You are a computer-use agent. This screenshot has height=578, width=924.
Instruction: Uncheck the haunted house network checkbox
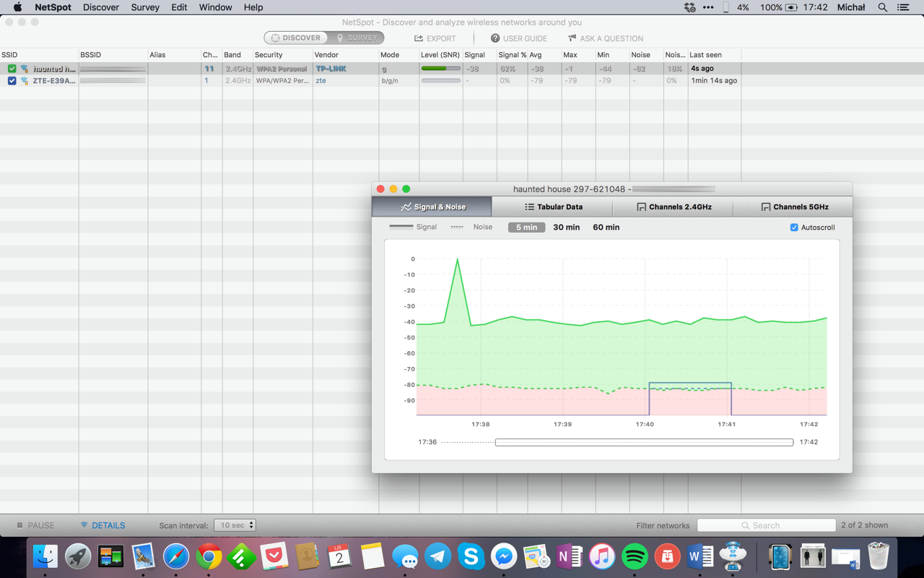pyautogui.click(x=12, y=69)
